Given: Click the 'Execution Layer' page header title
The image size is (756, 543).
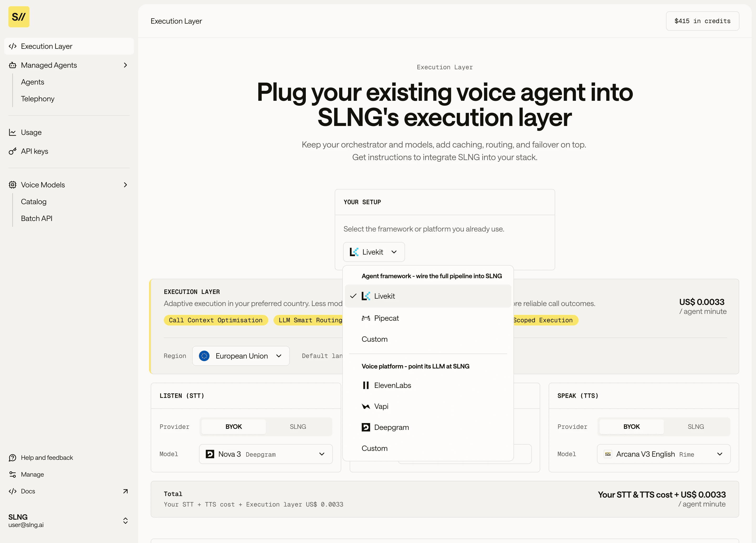Looking at the screenshot, I should 176,21.
